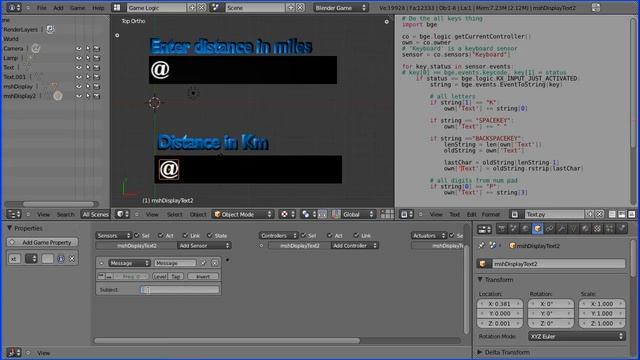The height and width of the screenshot is (360, 640).
Task: Add a new screen layout next to Game Logic
Action: coord(192,7)
